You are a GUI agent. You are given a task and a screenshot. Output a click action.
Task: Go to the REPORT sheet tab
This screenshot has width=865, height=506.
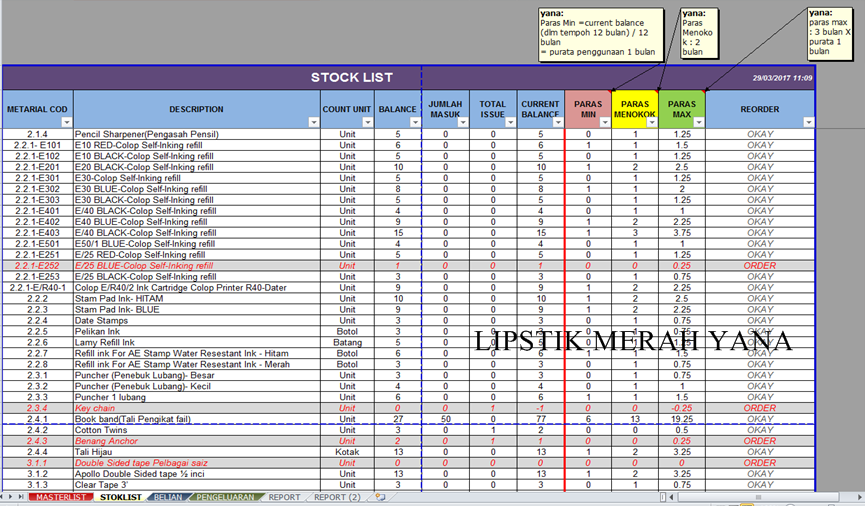click(x=285, y=497)
